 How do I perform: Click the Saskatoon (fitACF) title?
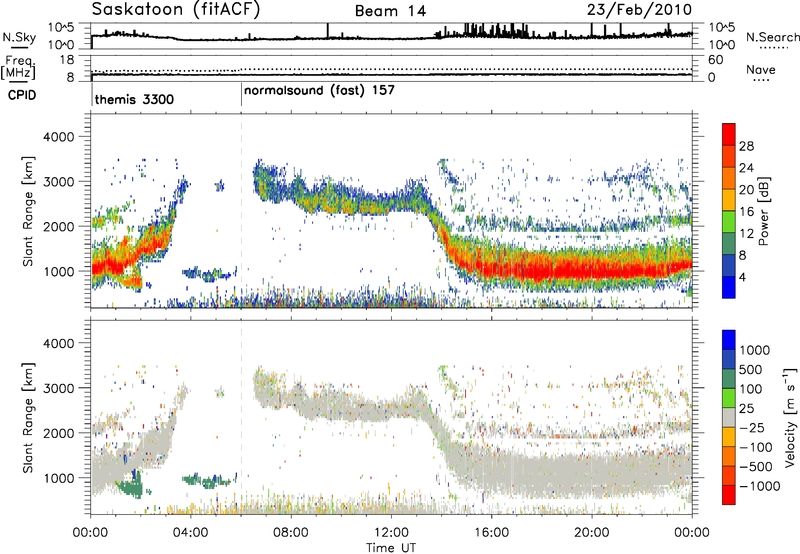(x=176, y=10)
